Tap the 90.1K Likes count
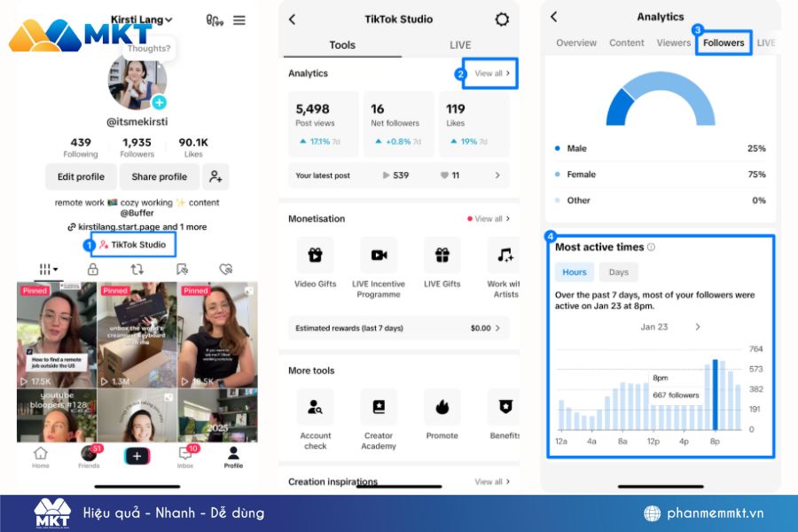This screenshot has height=532, width=798. coord(193,148)
